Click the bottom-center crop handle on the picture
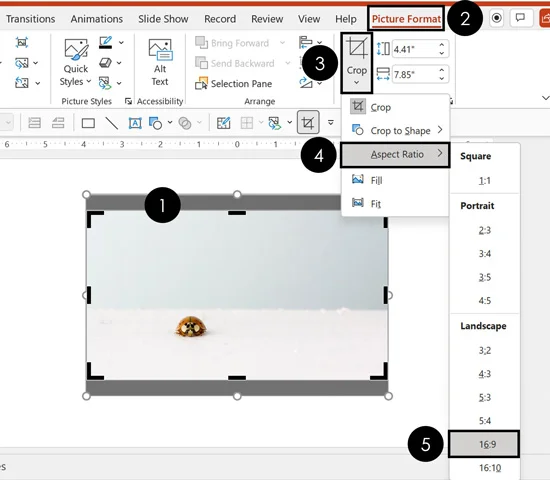 237,378
